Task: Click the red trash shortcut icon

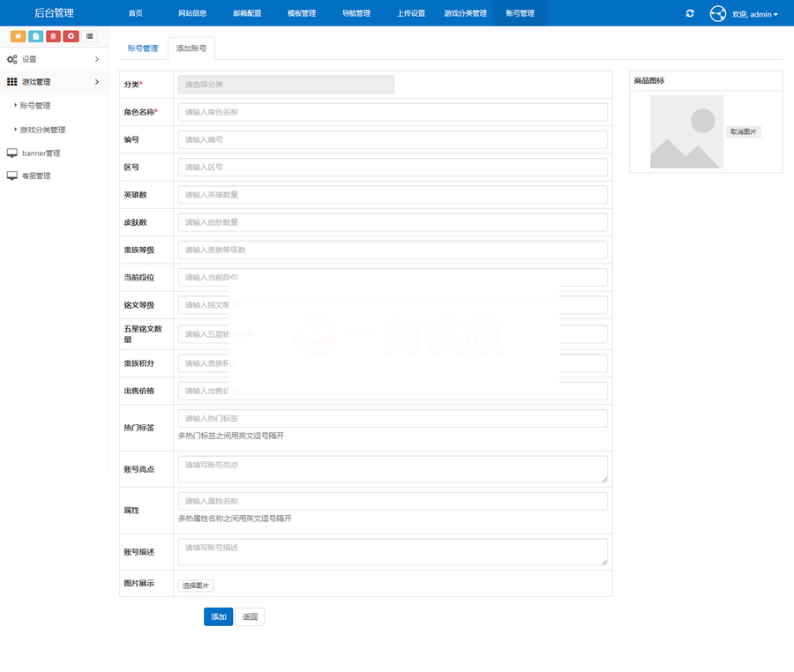Action: point(53,36)
